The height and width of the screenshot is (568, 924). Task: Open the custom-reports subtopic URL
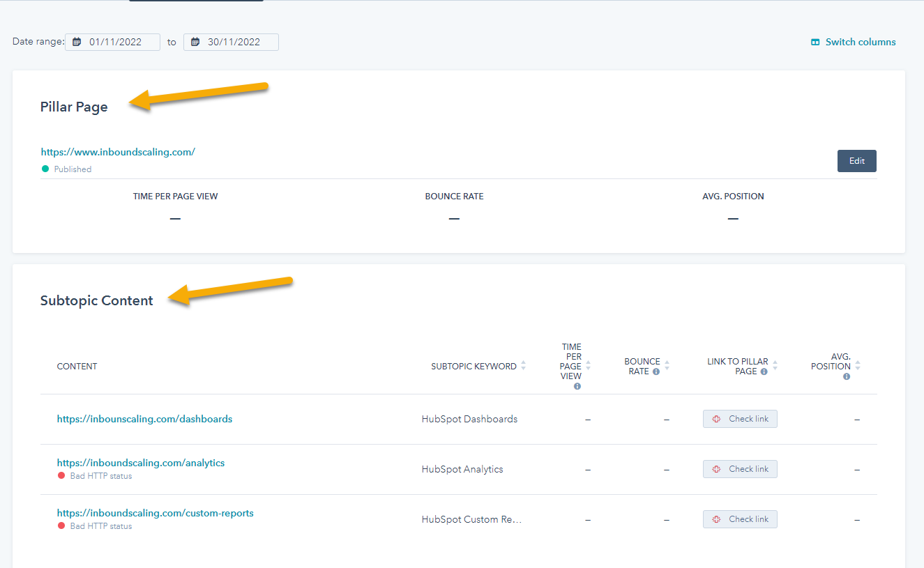pyautogui.click(x=155, y=512)
